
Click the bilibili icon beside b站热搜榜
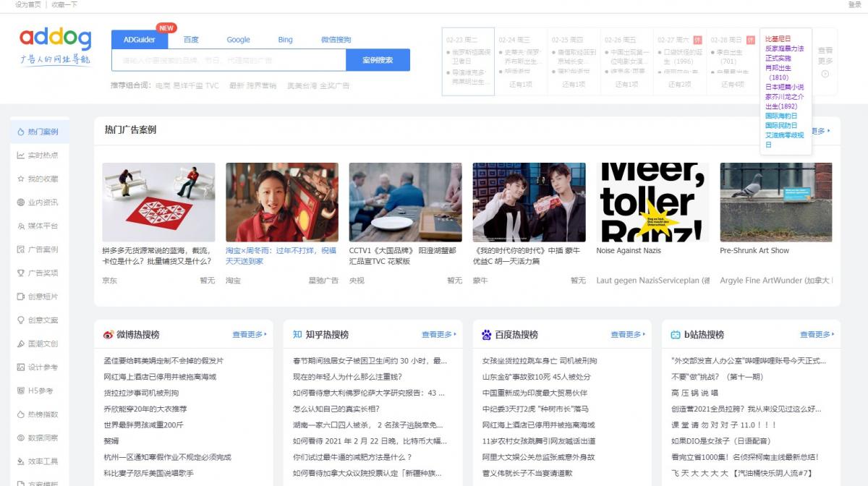(x=676, y=335)
